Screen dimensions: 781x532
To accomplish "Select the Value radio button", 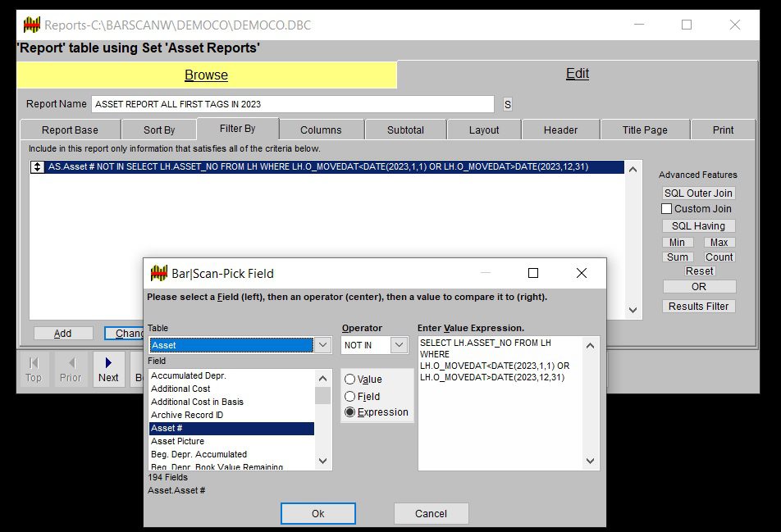I will coord(349,380).
